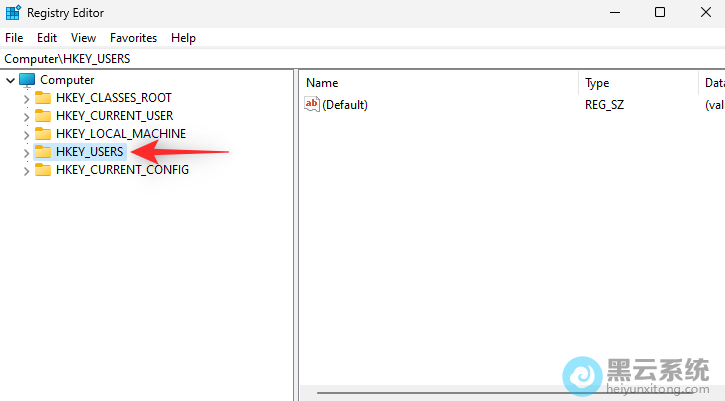Expand the HKEY_LOCAL_MACHINE key
The width and height of the screenshot is (725, 401).
pos(27,134)
